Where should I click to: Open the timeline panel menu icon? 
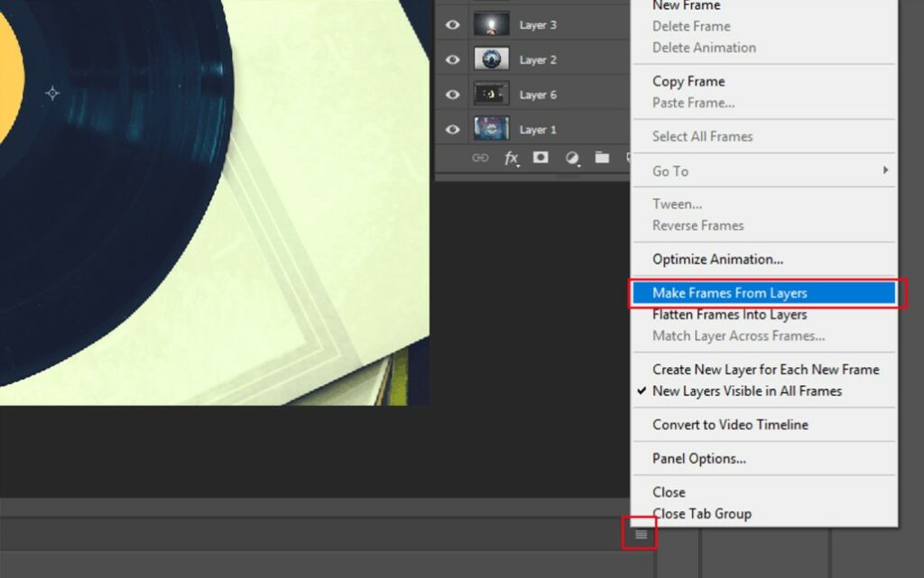[x=641, y=535]
